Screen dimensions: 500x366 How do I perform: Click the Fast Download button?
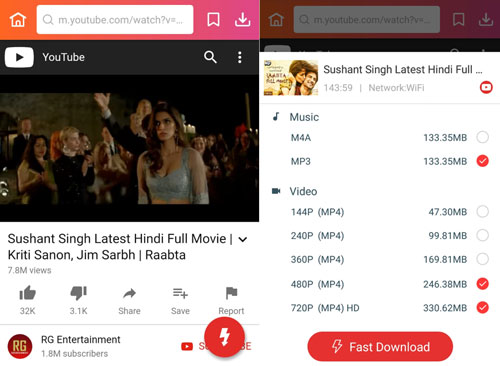pos(380,347)
